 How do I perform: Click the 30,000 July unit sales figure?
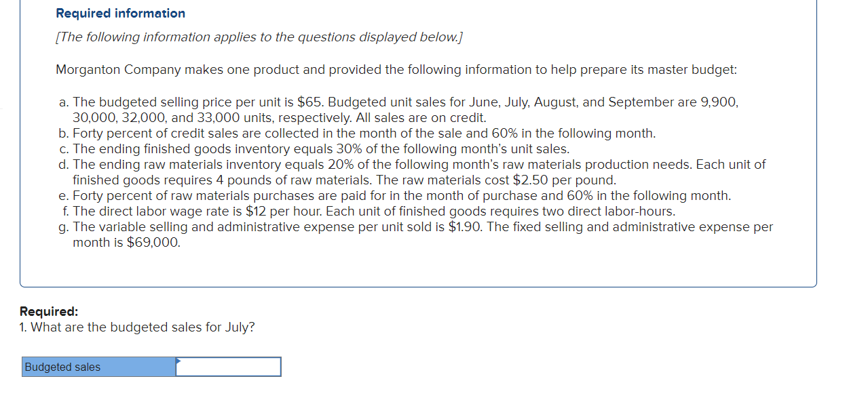tap(97, 117)
